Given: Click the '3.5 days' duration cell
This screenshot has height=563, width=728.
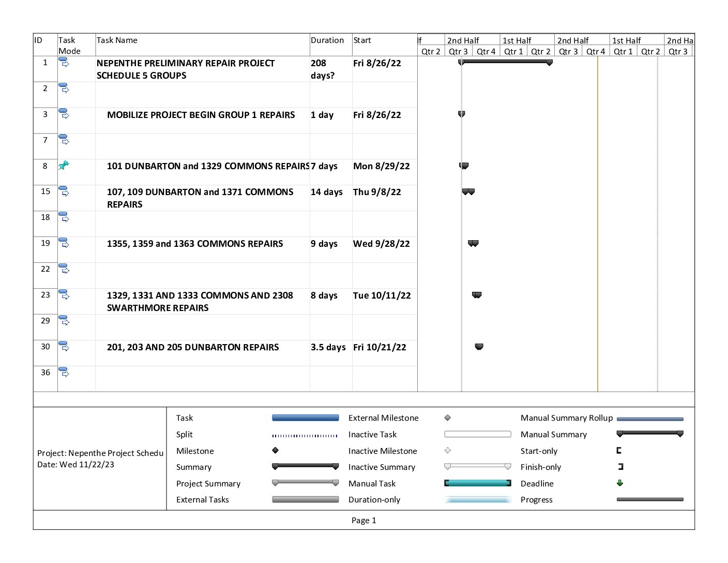Looking at the screenshot, I should (331, 353).
